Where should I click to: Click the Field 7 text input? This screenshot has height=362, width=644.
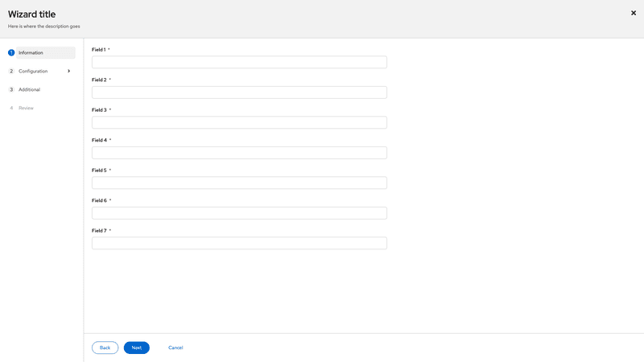click(x=239, y=243)
